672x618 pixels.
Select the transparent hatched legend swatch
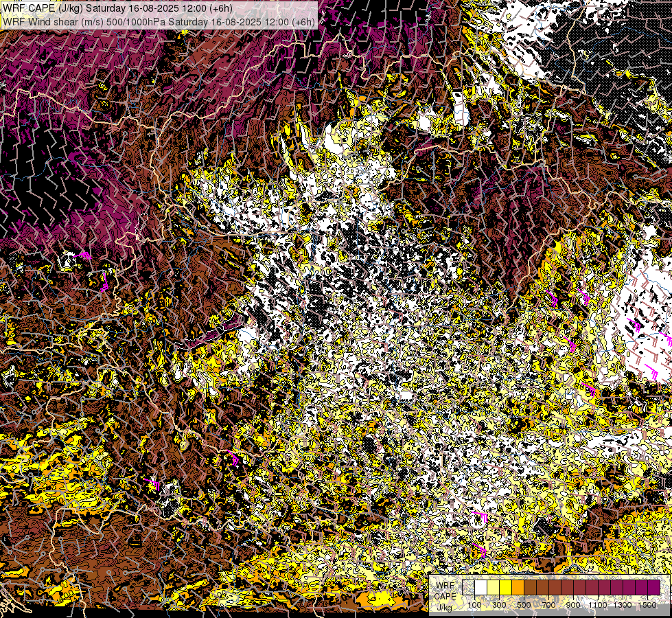[468, 587]
